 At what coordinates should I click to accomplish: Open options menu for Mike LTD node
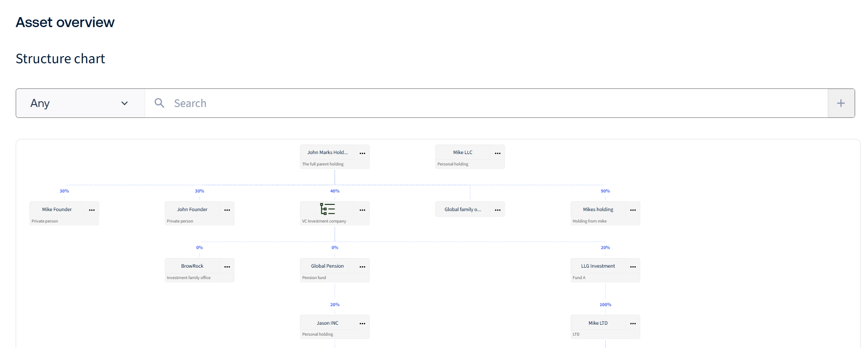click(633, 323)
